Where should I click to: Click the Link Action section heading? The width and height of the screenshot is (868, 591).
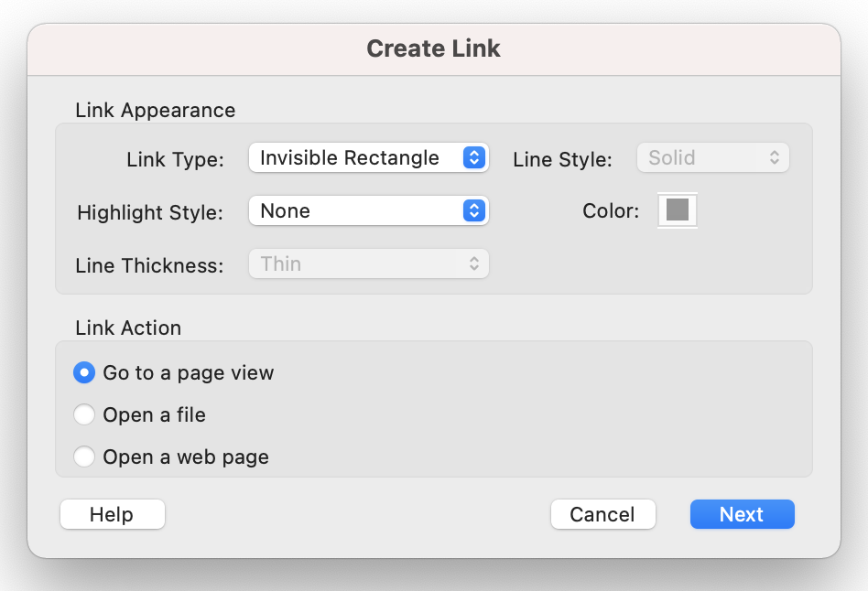pos(128,328)
